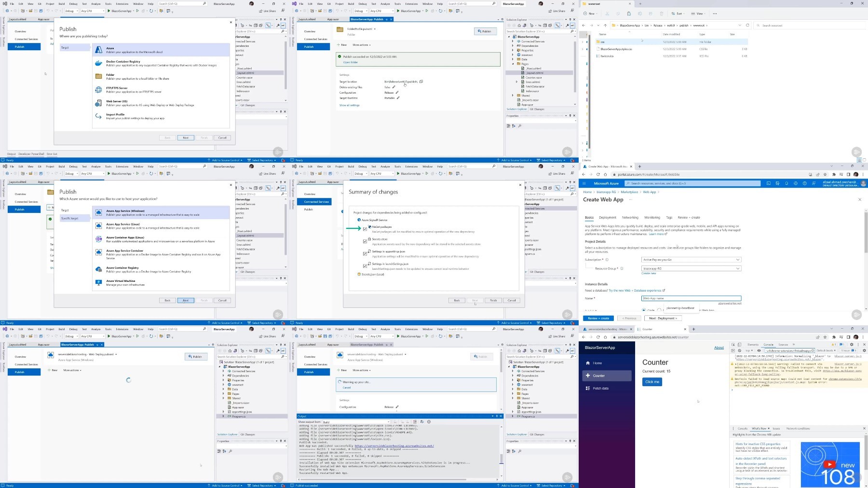Follow the About link in BlazorServerApp

719,348
